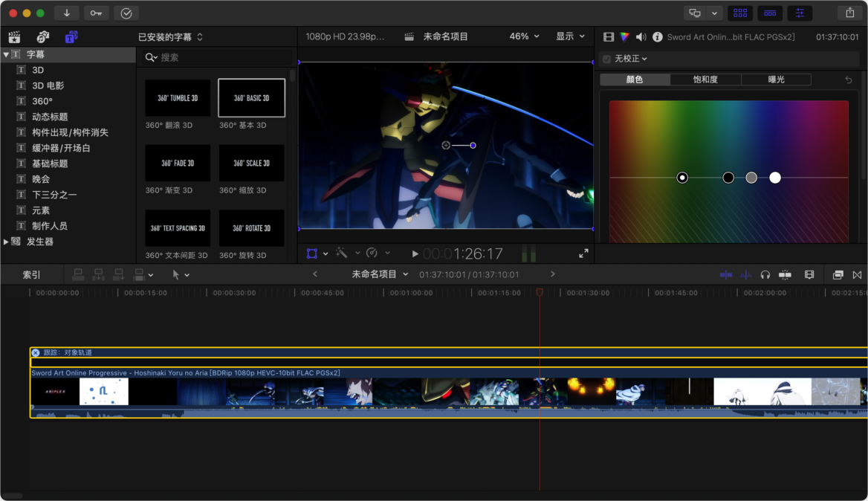868x501 pixels.
Task: Click the overwrite clip edit icon
Action: coord(139,274)
